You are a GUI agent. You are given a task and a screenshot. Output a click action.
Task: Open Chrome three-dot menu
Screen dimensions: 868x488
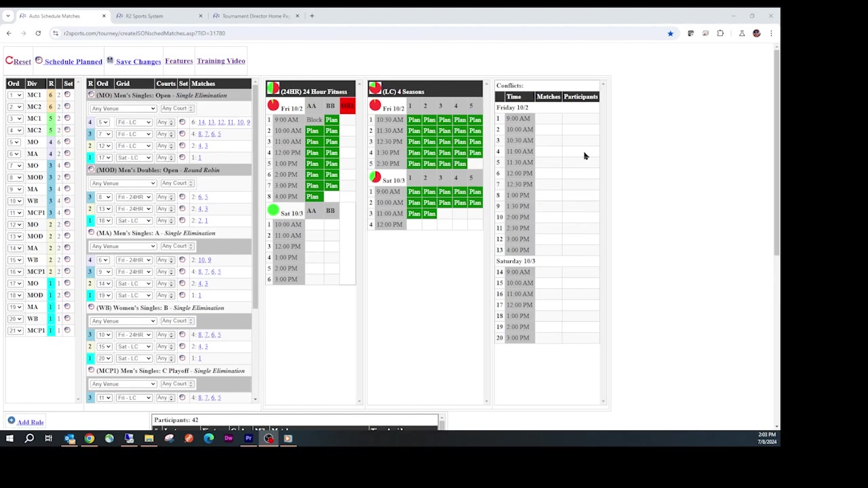pos(771,33)
